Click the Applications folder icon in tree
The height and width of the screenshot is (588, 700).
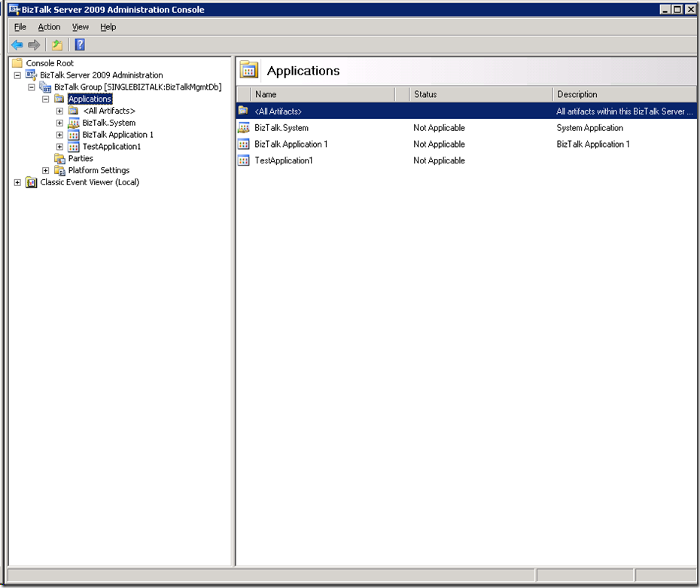pos(59,99)
